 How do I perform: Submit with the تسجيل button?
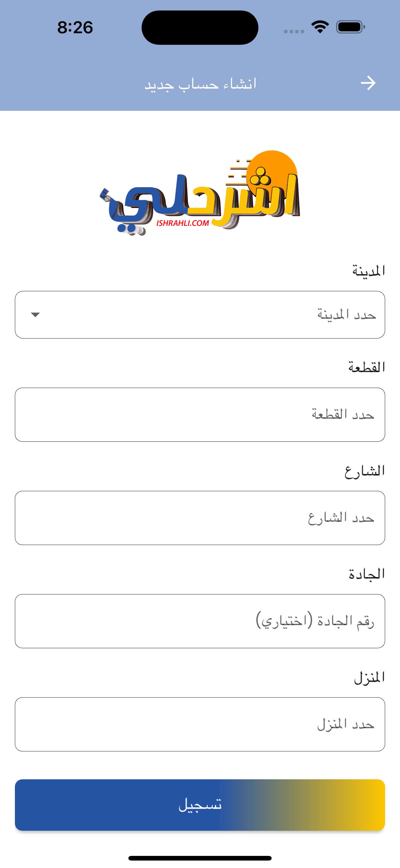coord(200,805)
